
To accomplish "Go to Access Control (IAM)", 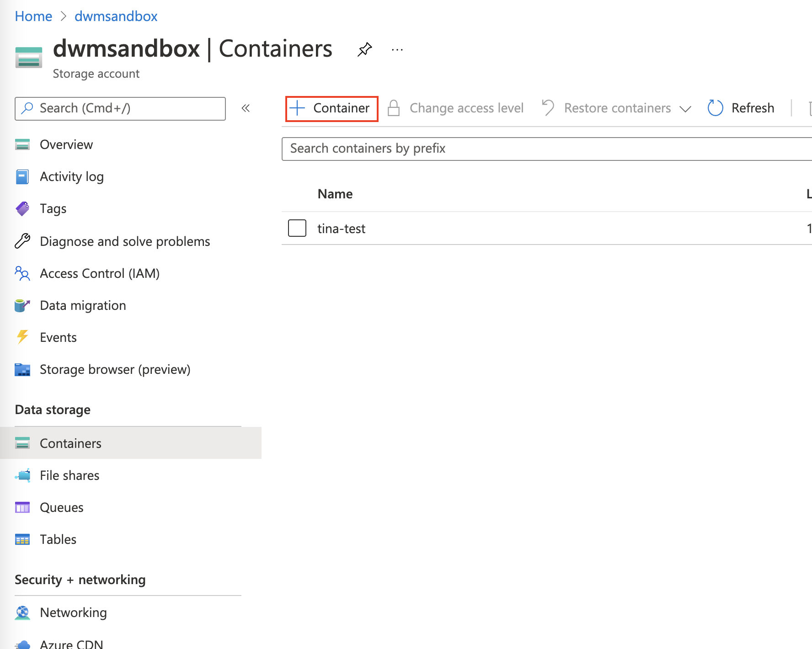I will coord(100,273).
